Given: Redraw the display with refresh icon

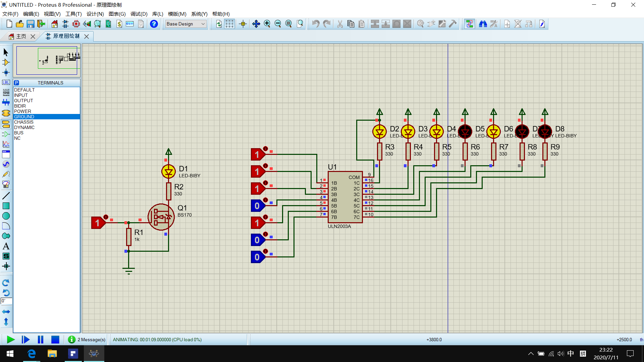Looking at the screenshot, I should [x=219, y=24].
